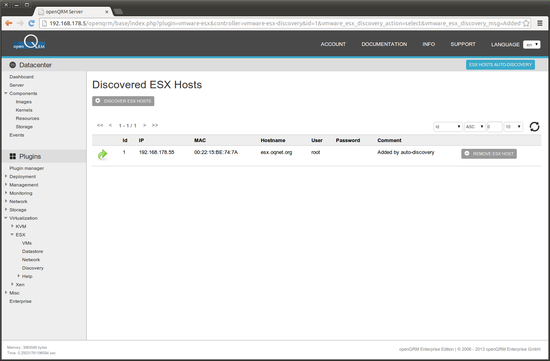Open the sort field dropdown showing id

pyautogui.click(x=448, y=127)
